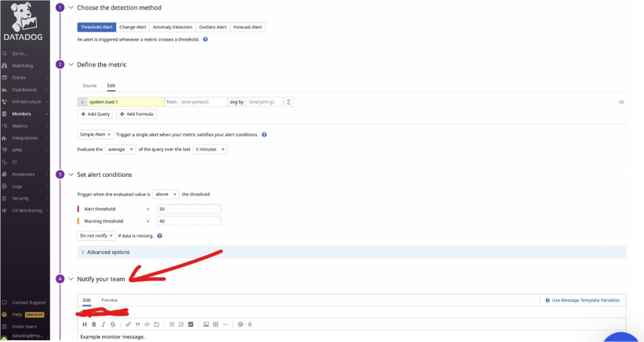Open Use Message Template Variables link

pos(585,300)
